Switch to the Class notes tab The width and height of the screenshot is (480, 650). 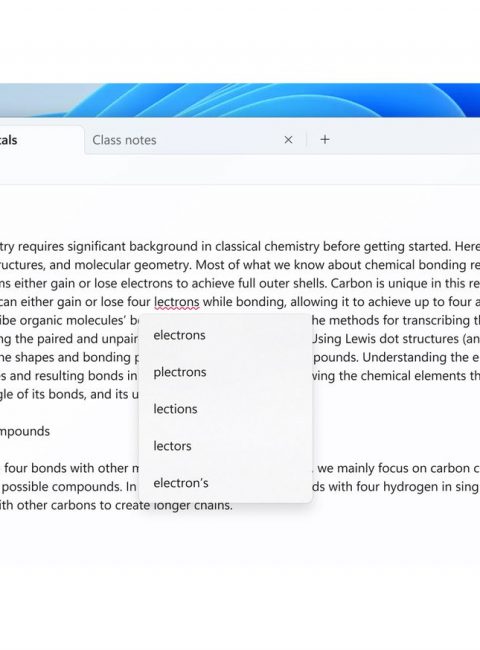[x=124, y=140]
